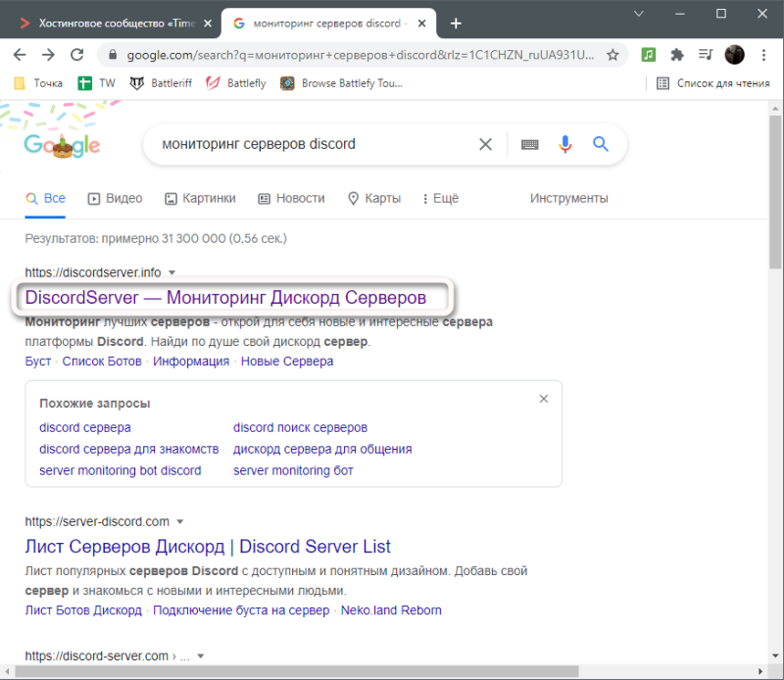The height and width of the screenshot is (680, 784).
Task: Close the мониторинг серверов discord tab
Action: click(422, 23)
